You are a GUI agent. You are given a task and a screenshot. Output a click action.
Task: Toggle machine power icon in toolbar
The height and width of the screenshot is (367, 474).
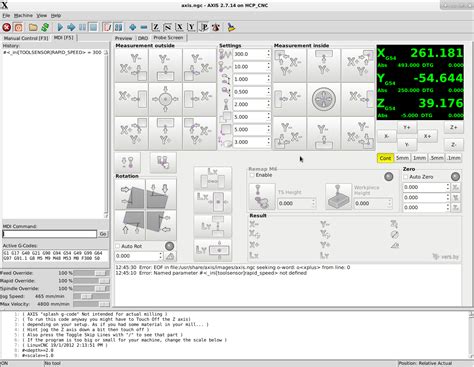coord(18,27)
